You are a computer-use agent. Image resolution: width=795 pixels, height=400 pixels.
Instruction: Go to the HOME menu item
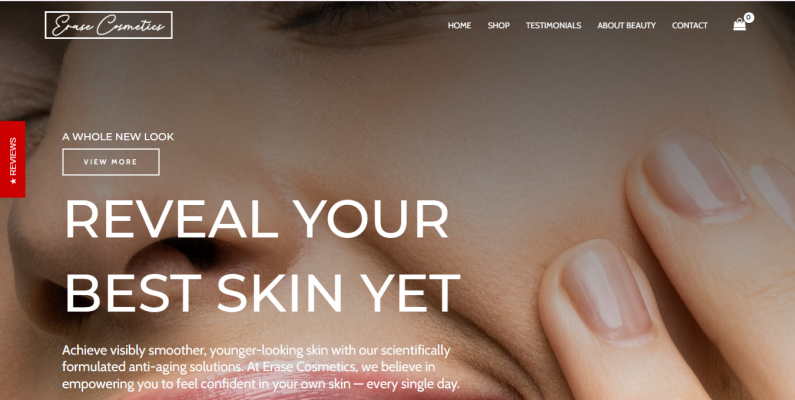click(x=459, y=25)
